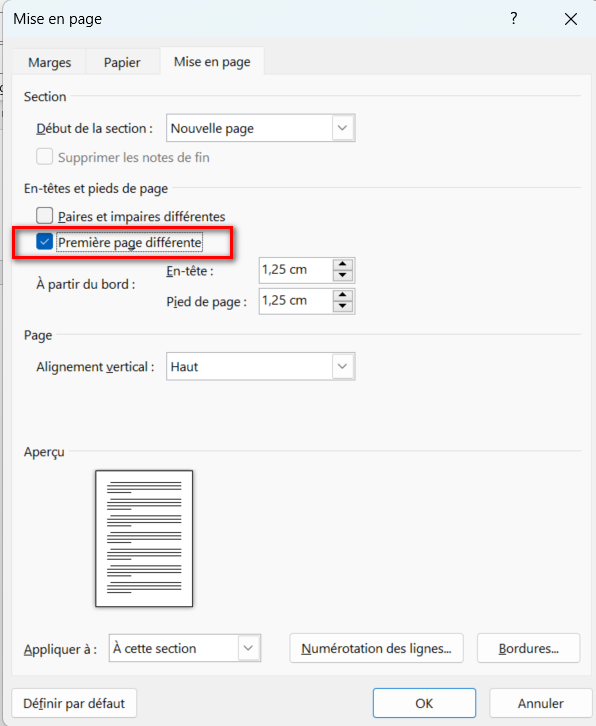Switch to the Marges tab
This screenshot has height=726, width=596.
pyautogui.click(x=50, y=62)
